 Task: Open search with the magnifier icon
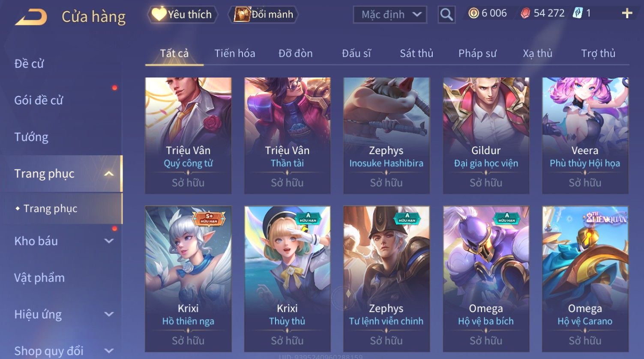point(446,15)
